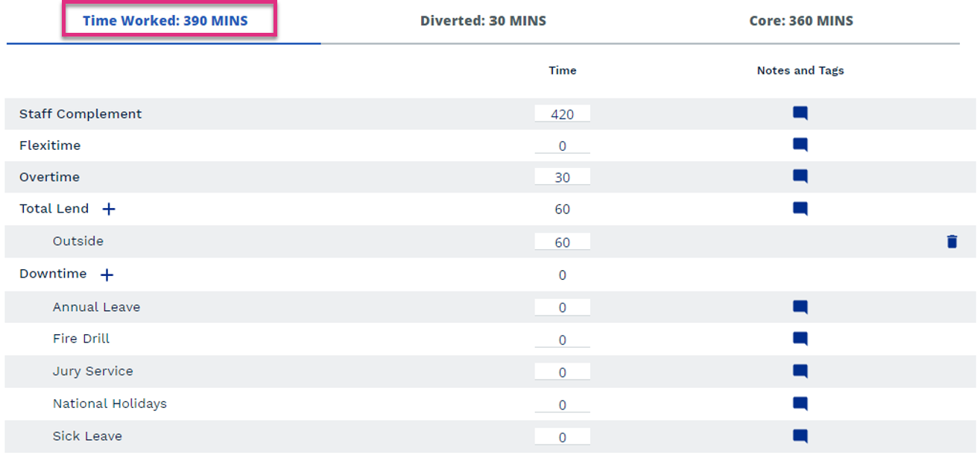The image size is (980, 458).
Task: Open notes for Jury Service row
Action: [x=800, y=371]
